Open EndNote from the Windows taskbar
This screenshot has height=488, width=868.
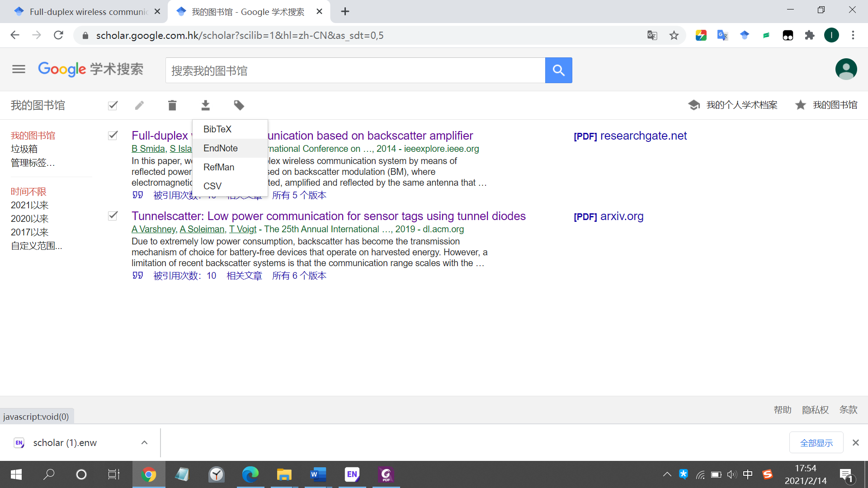pyautogui.click(x=352, y=474)
